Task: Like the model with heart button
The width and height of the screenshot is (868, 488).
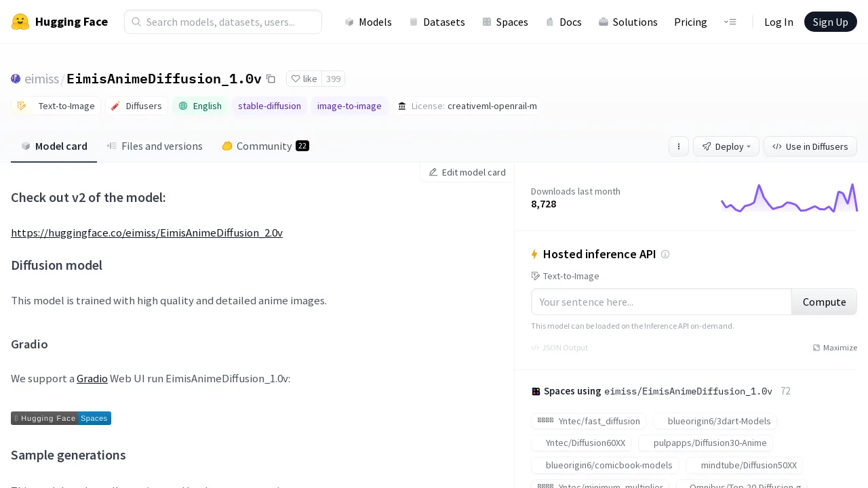Action: tap(304, 79)
